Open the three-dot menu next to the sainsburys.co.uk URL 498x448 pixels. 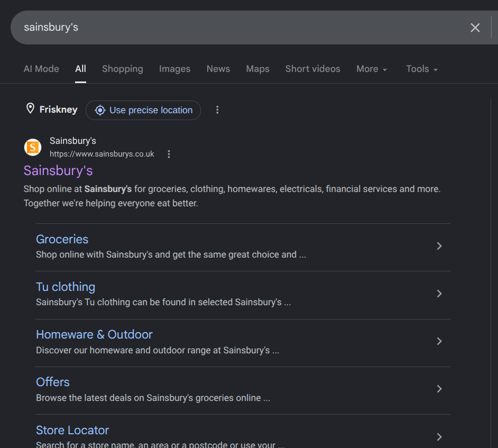pyautogui.click(x=169, y=154)
